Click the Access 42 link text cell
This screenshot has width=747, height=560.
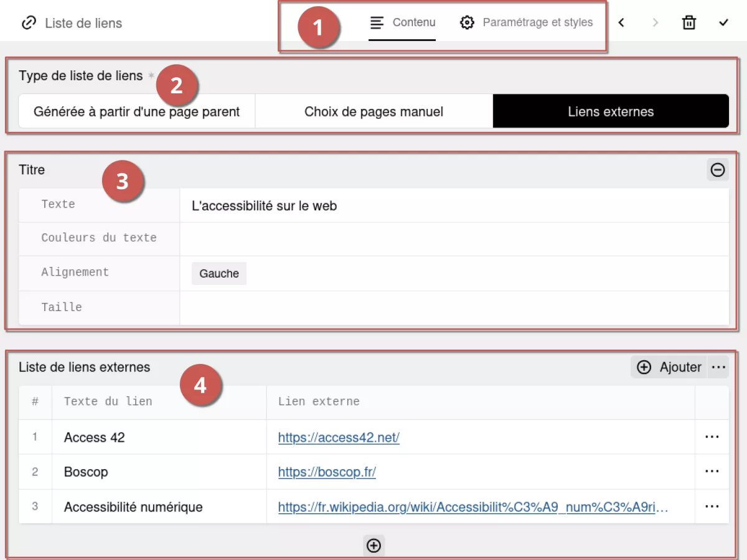click(159, 437)
